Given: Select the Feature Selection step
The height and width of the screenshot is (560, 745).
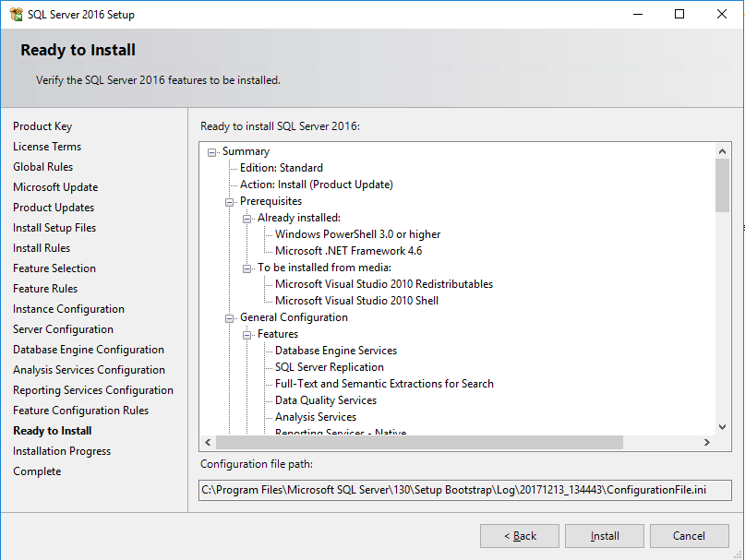Looking at the screenshot, I should point(54,268).
